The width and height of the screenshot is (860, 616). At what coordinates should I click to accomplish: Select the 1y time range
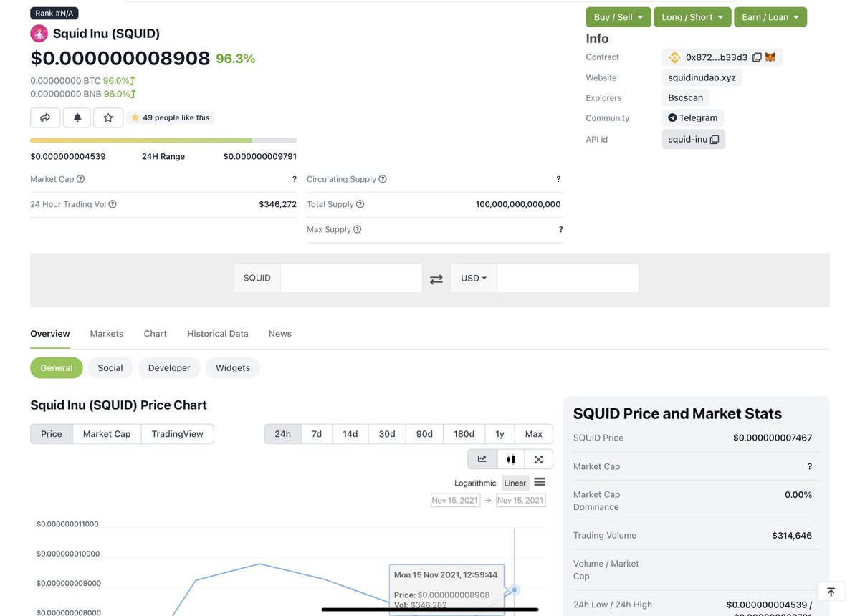tap(500, 434)
